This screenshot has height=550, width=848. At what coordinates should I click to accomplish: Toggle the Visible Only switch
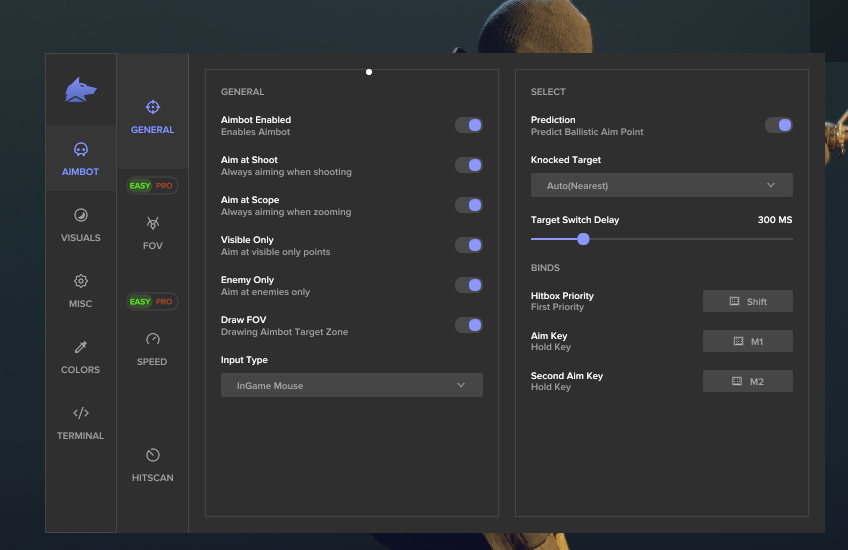point(469,245)
